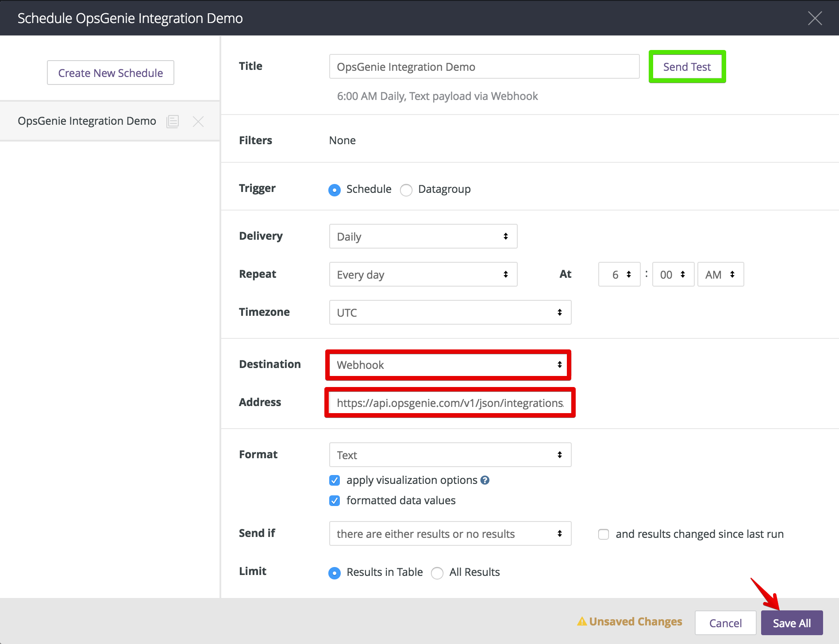Viewport: 839px width, 644px height.
Task: Choose the Results in Table limit option
Action: tap(335, 573)
